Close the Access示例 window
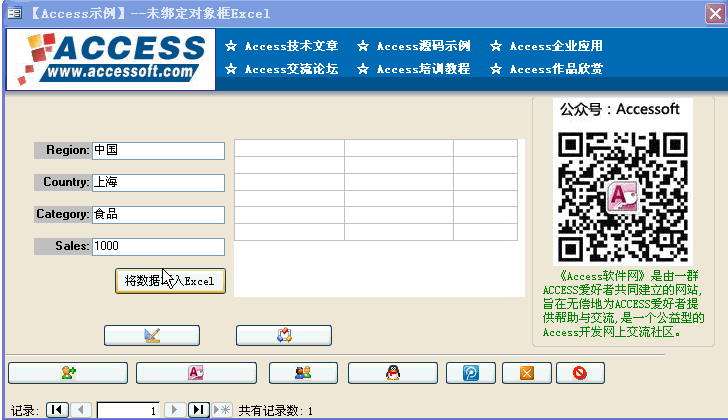This screenshot has height=420, width=728. [715, 13]
